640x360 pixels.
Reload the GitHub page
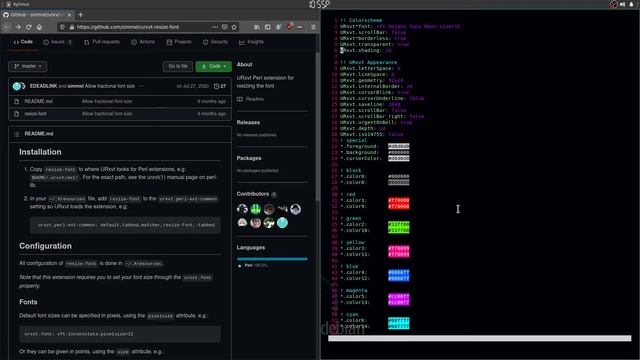[x=29, y=27]
